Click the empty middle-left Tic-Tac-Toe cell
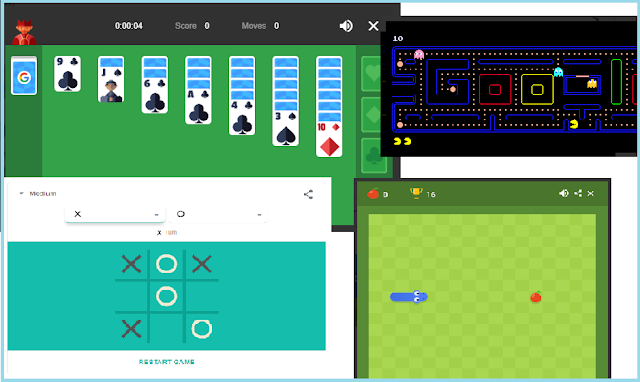This screenshot has height=382, width=640. pyautogui.click(x=131, y=296)
